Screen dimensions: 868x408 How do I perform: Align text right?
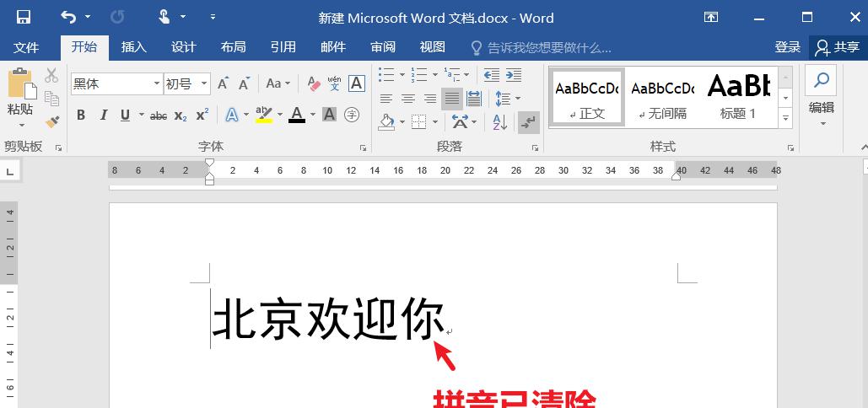430,99
